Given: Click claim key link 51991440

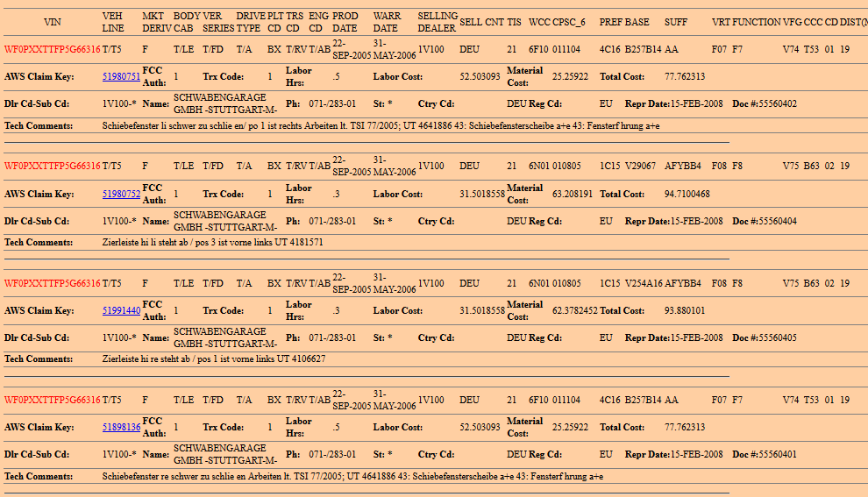Looking at the screenshot, I should (x=121, y=310).
